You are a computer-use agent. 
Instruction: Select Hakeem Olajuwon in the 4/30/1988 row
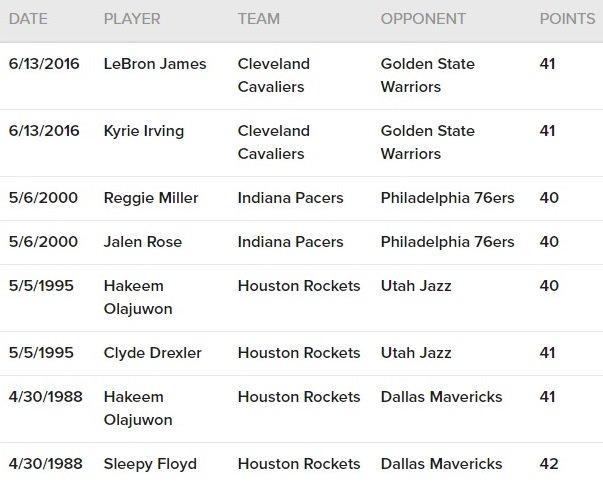[x=138, y=408]
